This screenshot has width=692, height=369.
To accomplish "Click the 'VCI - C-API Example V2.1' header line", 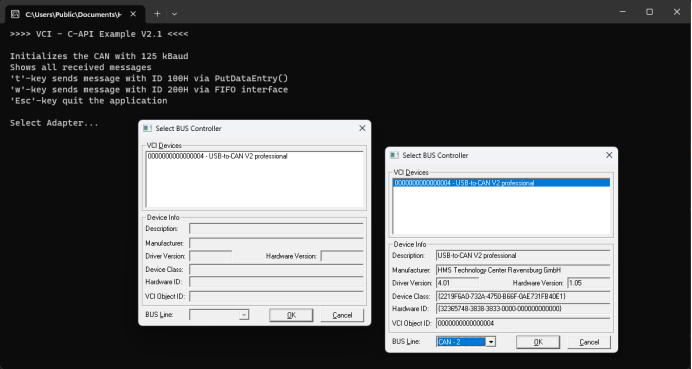I will tap(99, 34).
